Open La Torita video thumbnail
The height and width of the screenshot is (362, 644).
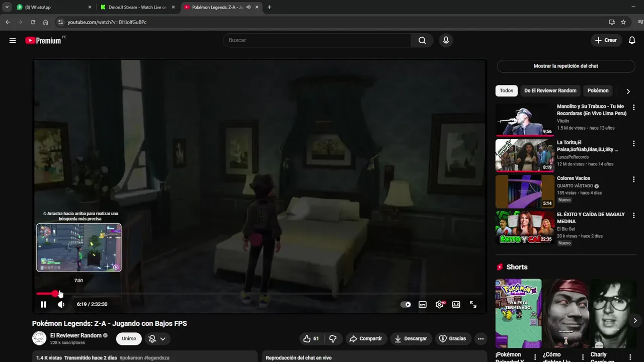tap(525, 156)
